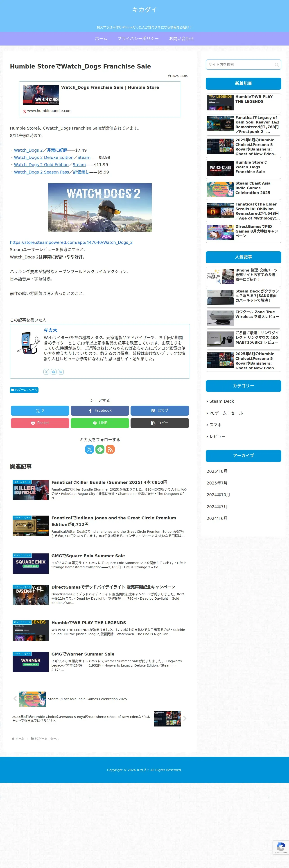Open sidebar Humble Store Watch_Dogs Franchise Sale entry
The height and width of the screenshot is (868, 289).
click(x=244, y=169)
